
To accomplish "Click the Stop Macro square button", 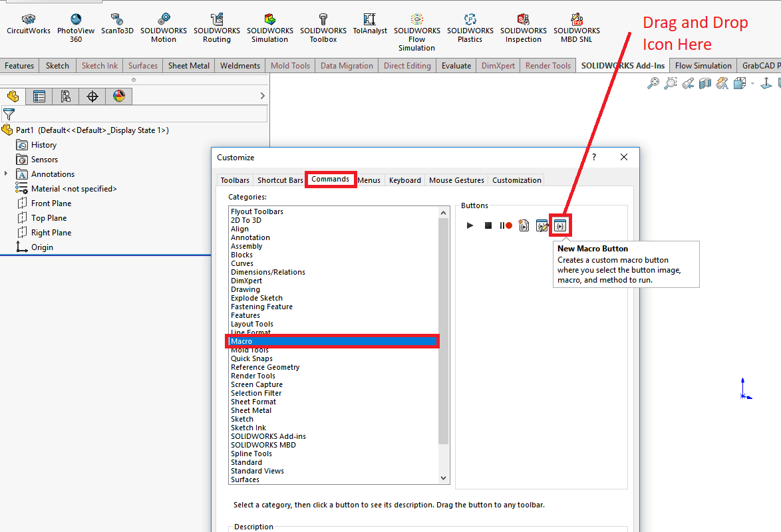I will [x=488, y=225].
